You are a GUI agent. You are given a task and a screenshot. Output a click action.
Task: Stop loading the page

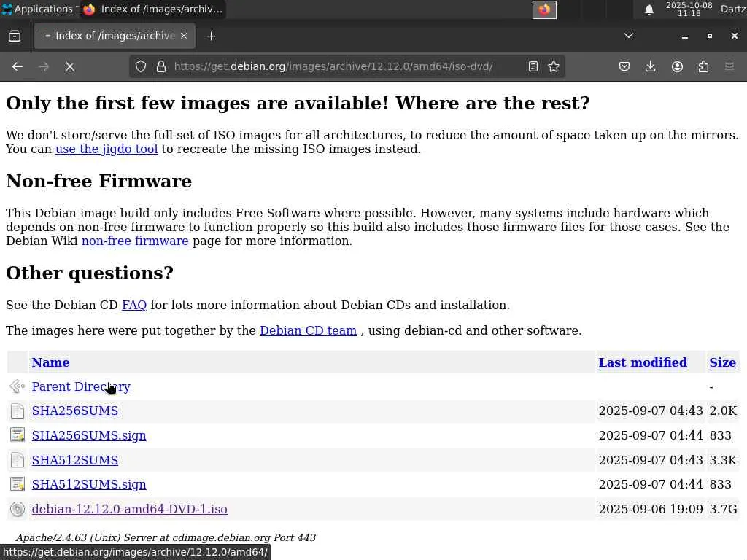coord(69,66)
